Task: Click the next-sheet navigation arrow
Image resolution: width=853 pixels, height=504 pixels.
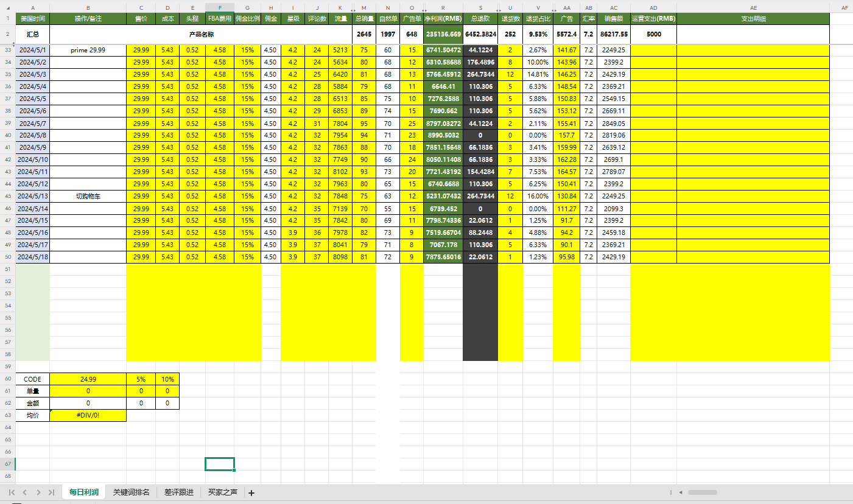Action: 38,492
